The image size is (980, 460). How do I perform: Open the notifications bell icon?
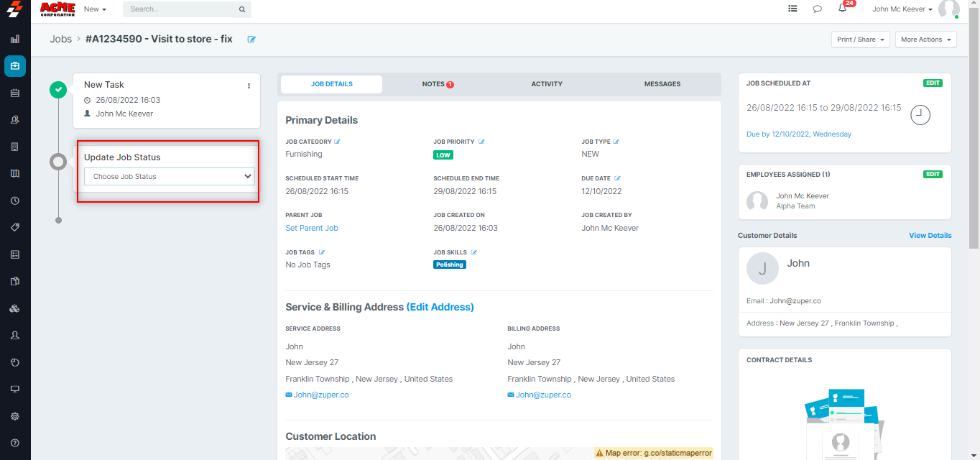pos(842,9)
